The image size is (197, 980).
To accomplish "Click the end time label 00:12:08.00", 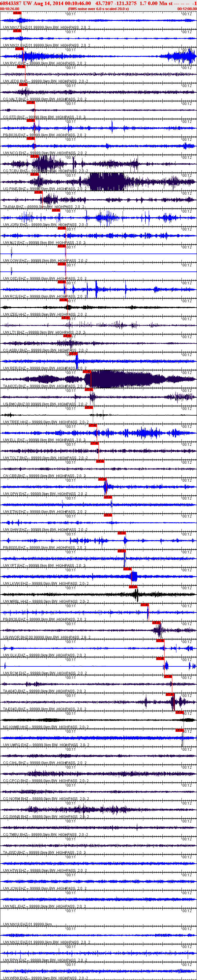I will click(187, 9).
